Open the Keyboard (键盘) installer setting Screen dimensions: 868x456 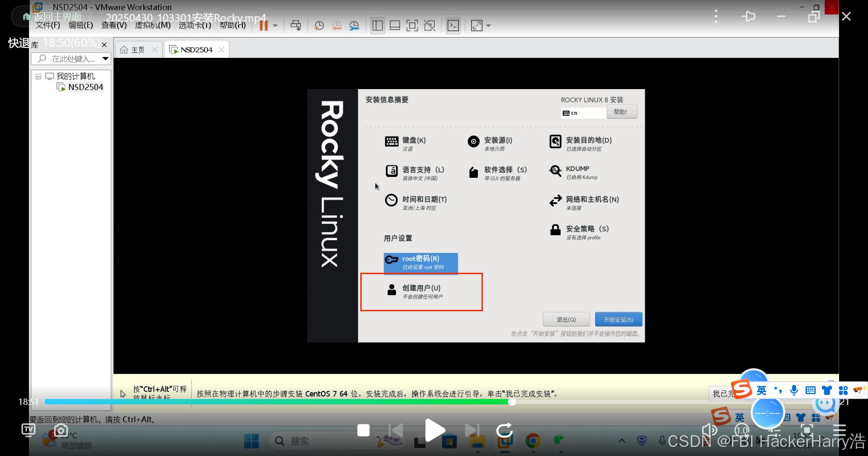pos(405,143)
